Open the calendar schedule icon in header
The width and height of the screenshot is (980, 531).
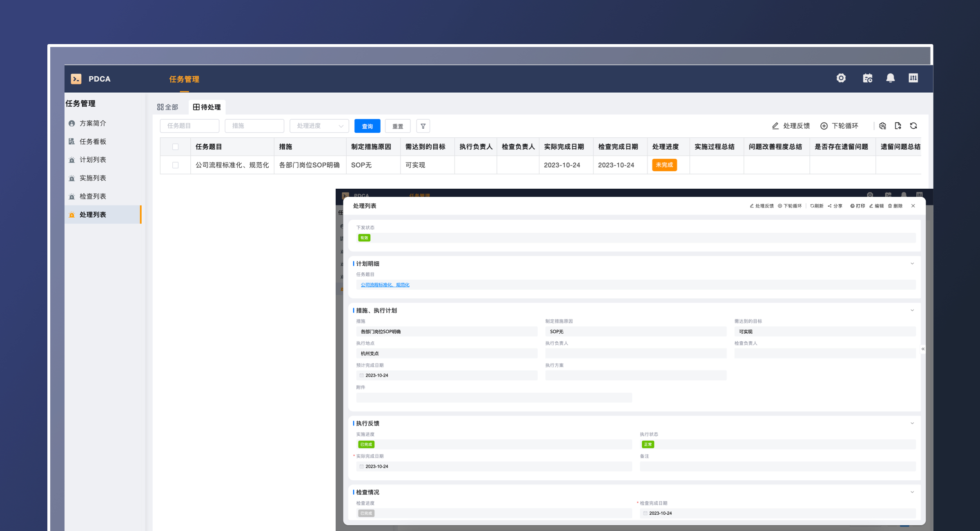(867, 78)
